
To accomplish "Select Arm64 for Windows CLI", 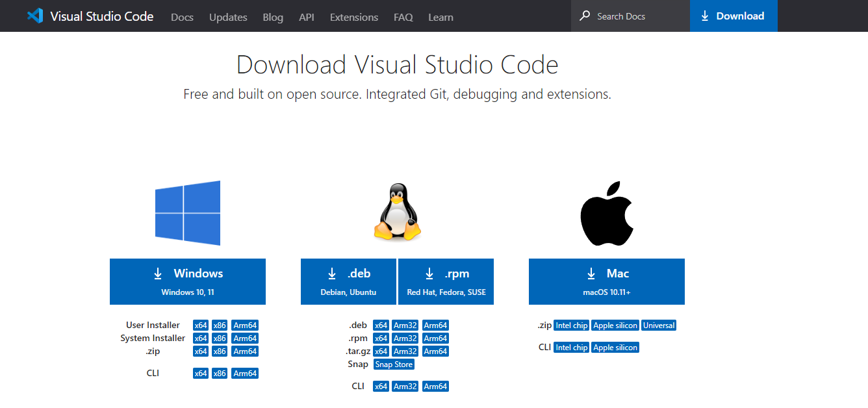I will click(245, 374).
